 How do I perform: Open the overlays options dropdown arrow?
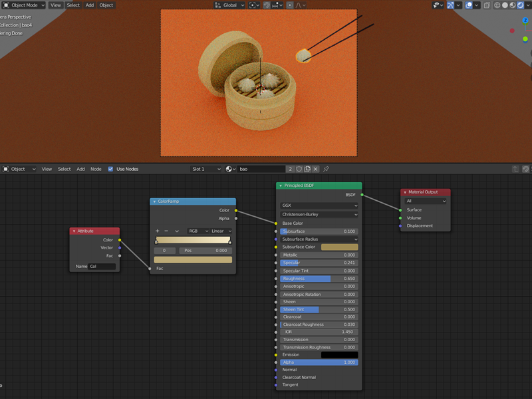(477, 5)
